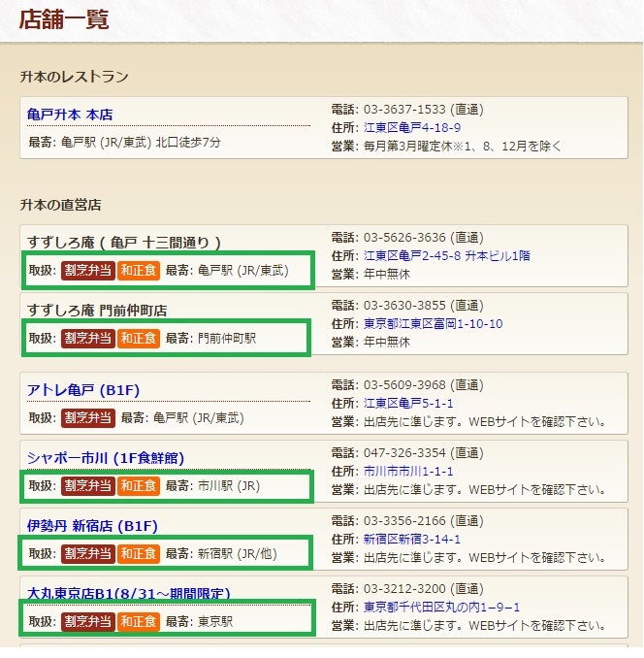Click the 升本のレストラン section heading
The height and width of the screenshot is (658, 644).
75,77
